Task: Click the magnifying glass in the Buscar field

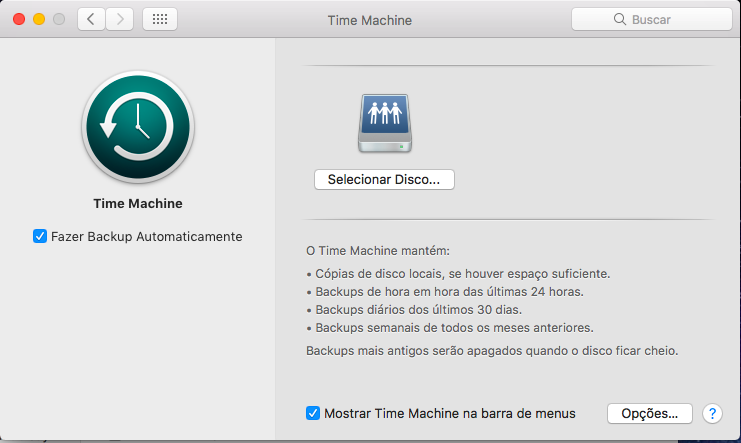Action: 624,19
